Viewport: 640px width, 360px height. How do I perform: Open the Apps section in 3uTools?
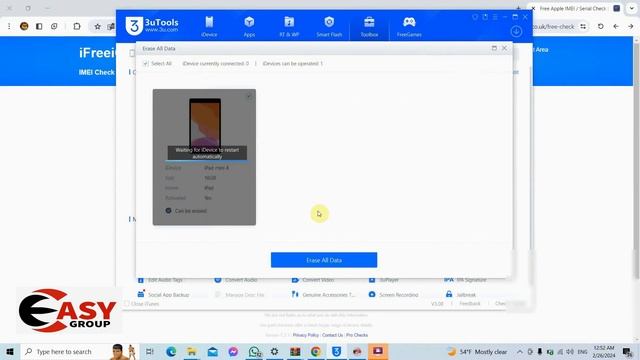point(249,26)
